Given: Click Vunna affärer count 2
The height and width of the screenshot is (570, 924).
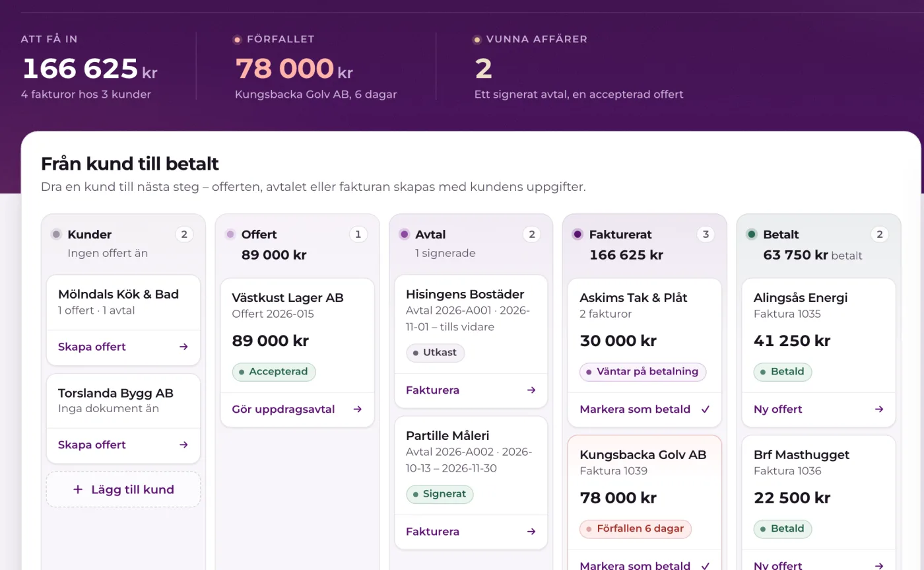Looking at the screenshot, I should tap(484, 69).
